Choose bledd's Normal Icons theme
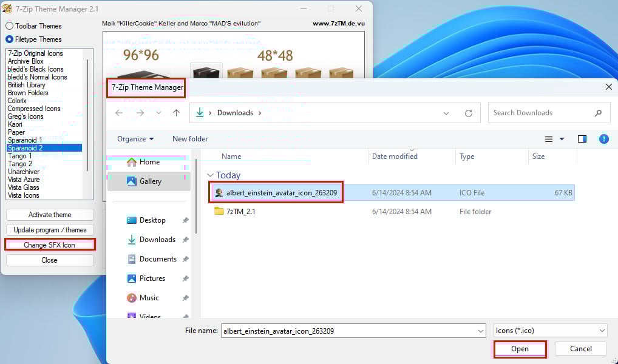Image resolution: width=618 pixels, height=364 pixels. pos(38,77)
